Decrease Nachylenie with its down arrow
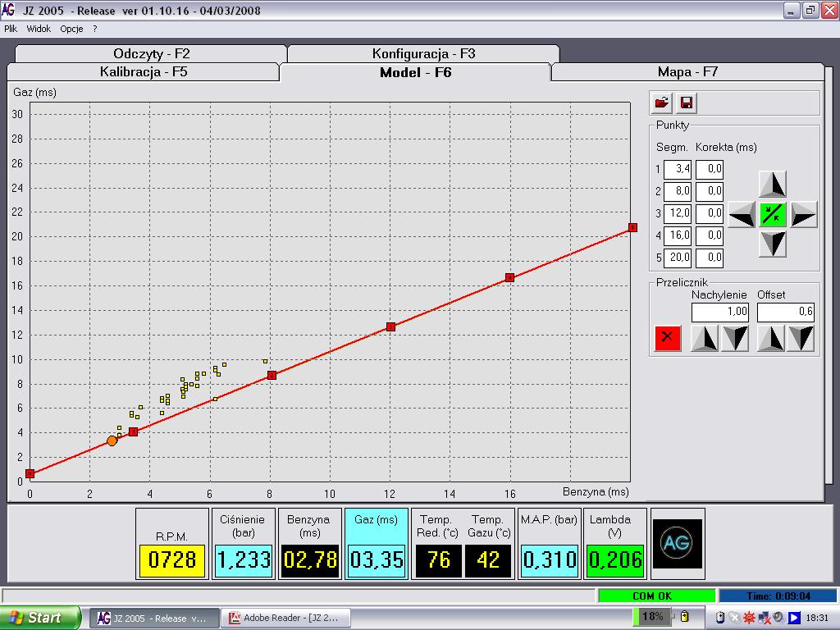This screenshot has width=840, height=630. click(735, 339)
